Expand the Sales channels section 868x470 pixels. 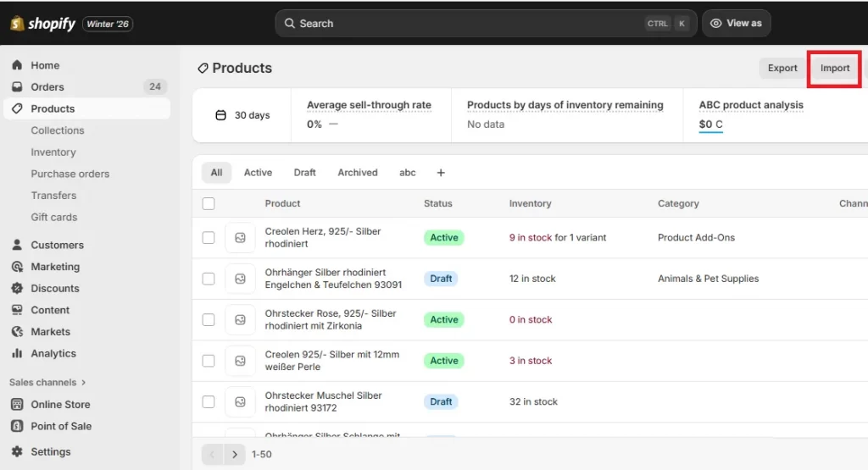pos(47,383)
